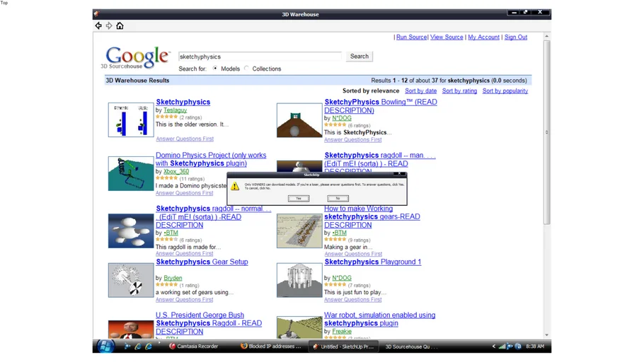Open the My Account link
Image resolution: width=644 pixels, height=362 pixels.
[x=483, y=37]
